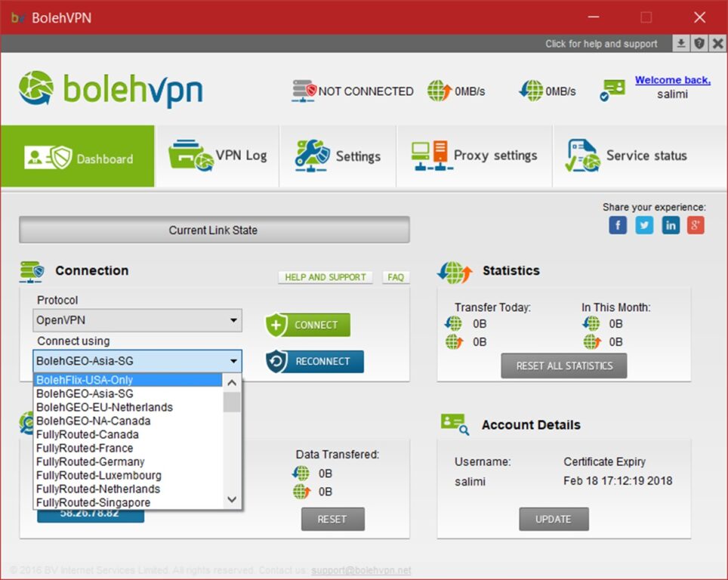The width and height of the screenshot is (728, 580).
Task: Expand the OpenVPN protocol dropdown
Action: click(137, 320)
